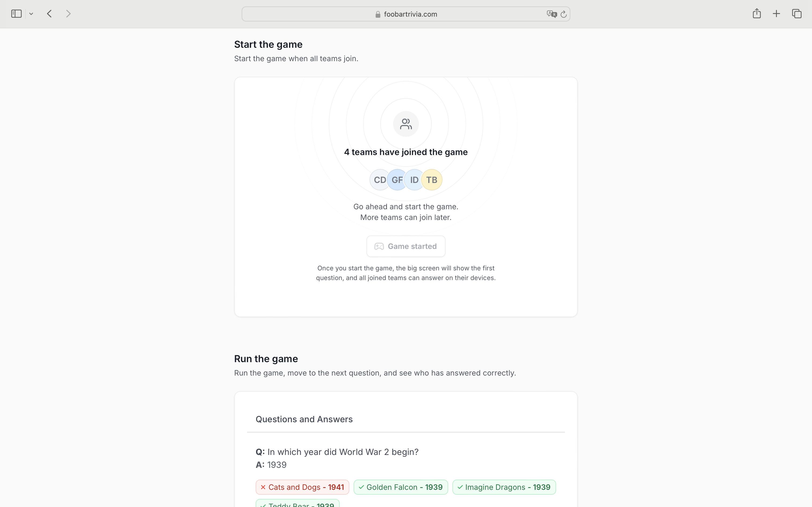Go forward to the next page
Viewport: 812px width, 507px height.
coord(68,14)
